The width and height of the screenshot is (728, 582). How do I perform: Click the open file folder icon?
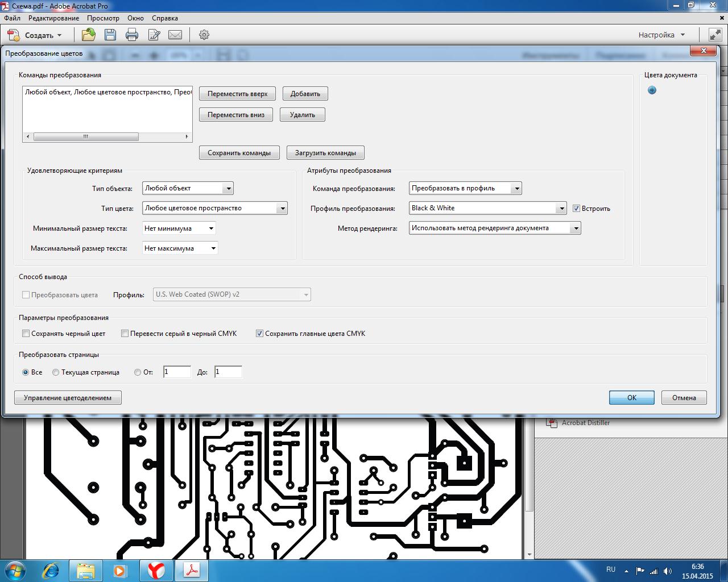89,35
